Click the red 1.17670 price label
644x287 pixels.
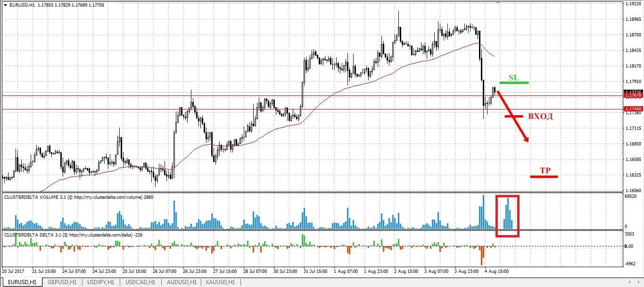pyautogui.click(x=633, y=95)
